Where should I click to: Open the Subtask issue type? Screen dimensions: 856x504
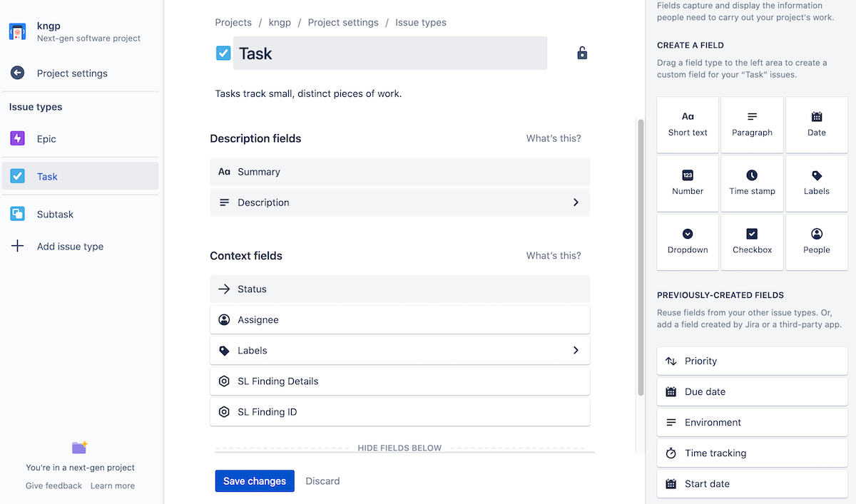point(80,214)
